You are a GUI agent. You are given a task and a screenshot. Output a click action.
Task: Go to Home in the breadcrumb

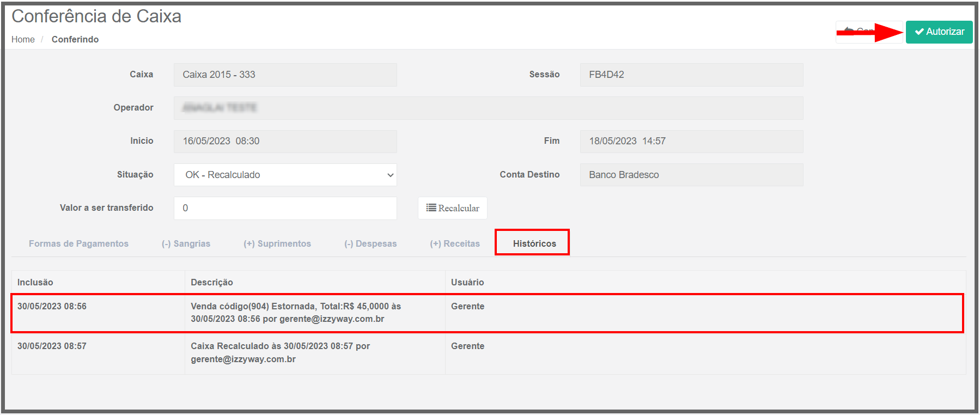[x=23, y=39]
